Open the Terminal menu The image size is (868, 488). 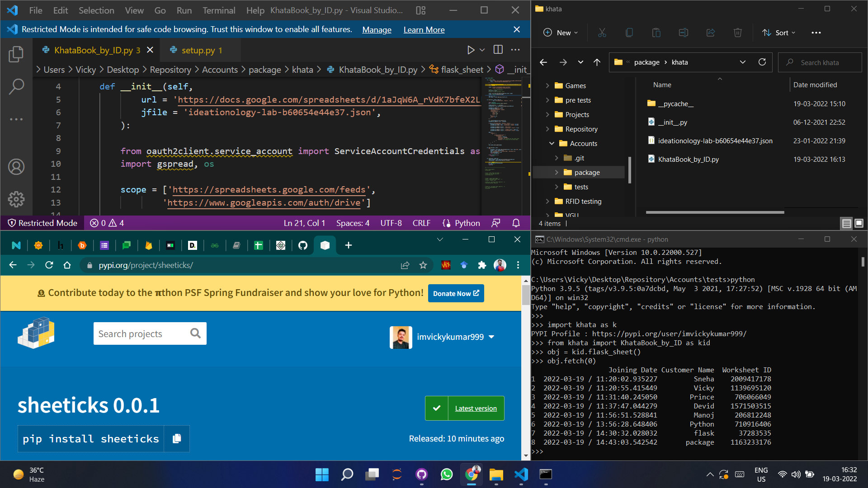tap(219, 10)
